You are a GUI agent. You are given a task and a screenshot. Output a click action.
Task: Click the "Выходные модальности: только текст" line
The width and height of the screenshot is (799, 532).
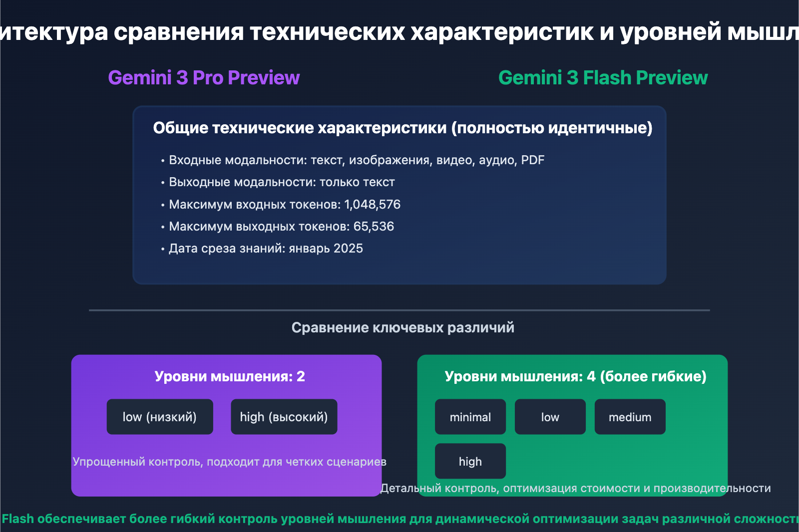pyautogui.click(x=281, y=182)
